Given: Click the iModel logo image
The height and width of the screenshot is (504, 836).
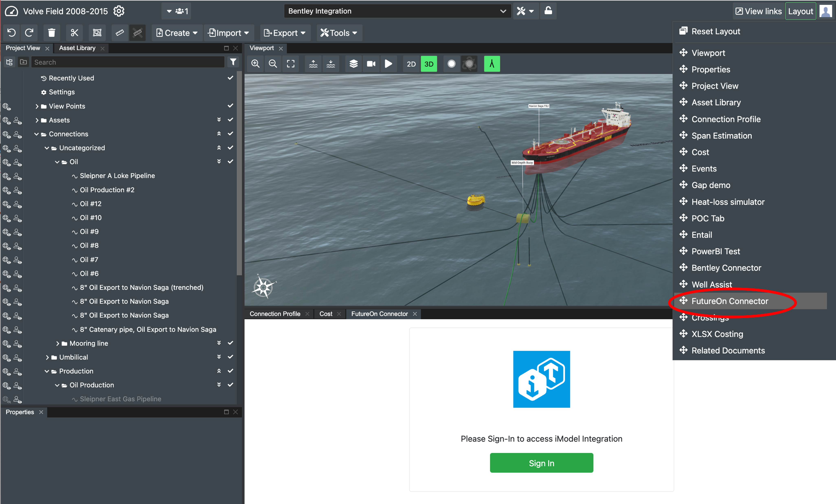Looking at the screenshot, I should 542,379.
